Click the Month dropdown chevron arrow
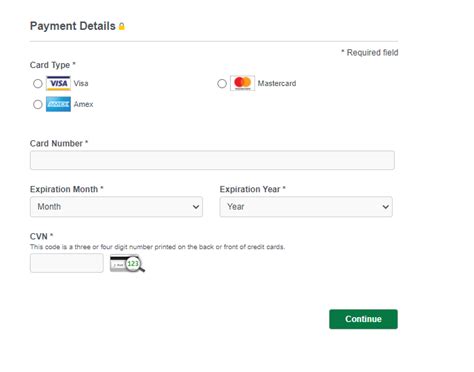474x372 pixels. point(196,207)
